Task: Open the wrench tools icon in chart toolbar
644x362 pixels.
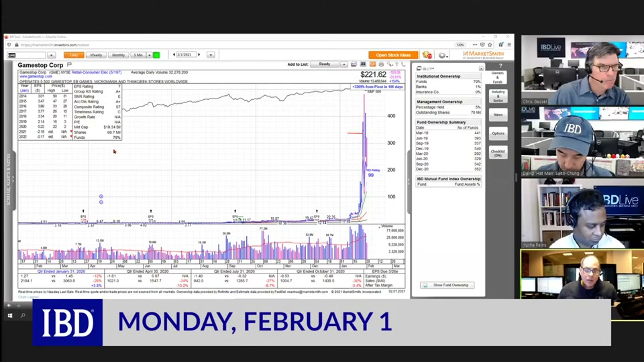Action: pyautogui.click(x=389, y=64)
